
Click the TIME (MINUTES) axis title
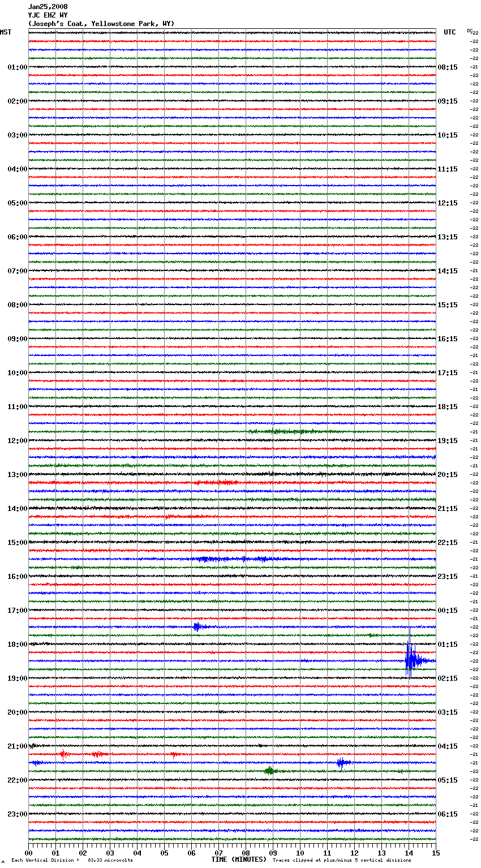click(239, 860)
